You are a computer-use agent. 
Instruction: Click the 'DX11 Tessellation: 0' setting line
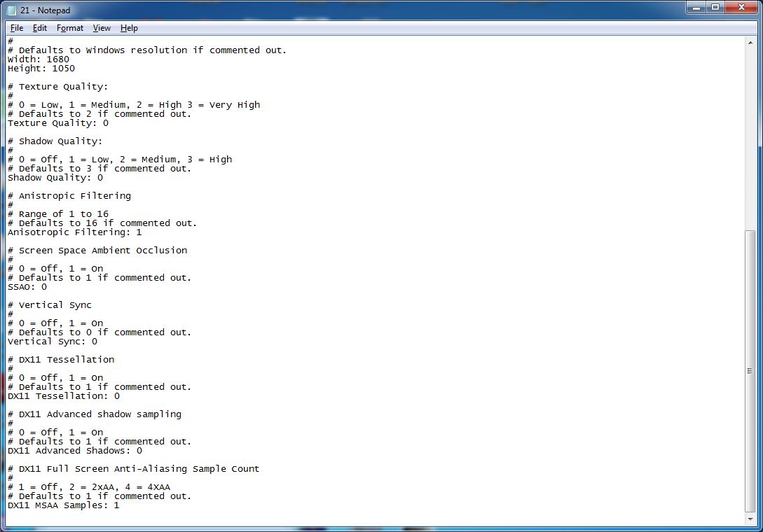pyautogui.click(x=63, y=395)
